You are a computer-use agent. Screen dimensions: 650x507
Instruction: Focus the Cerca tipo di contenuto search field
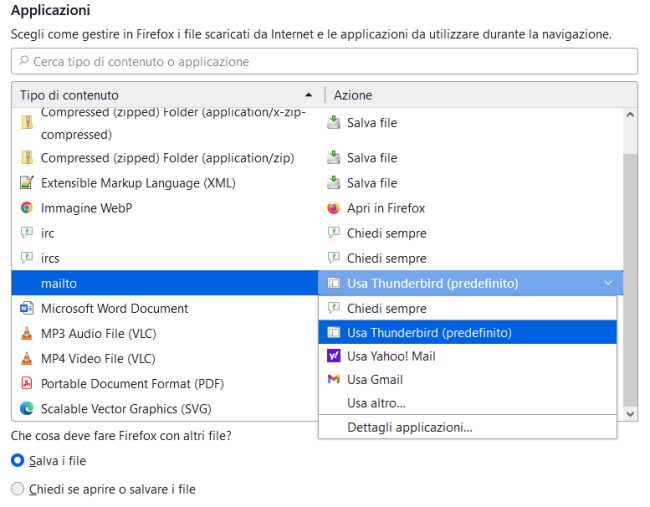324,61
